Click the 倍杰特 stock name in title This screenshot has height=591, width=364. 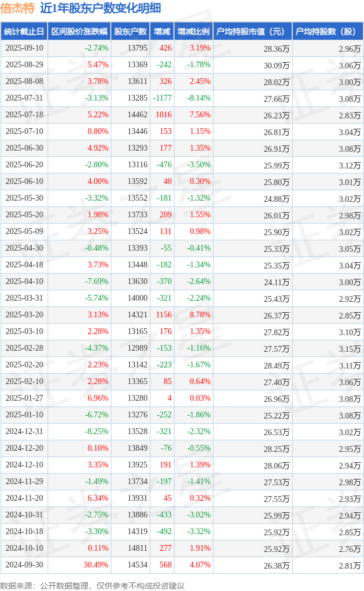(18, 8)
